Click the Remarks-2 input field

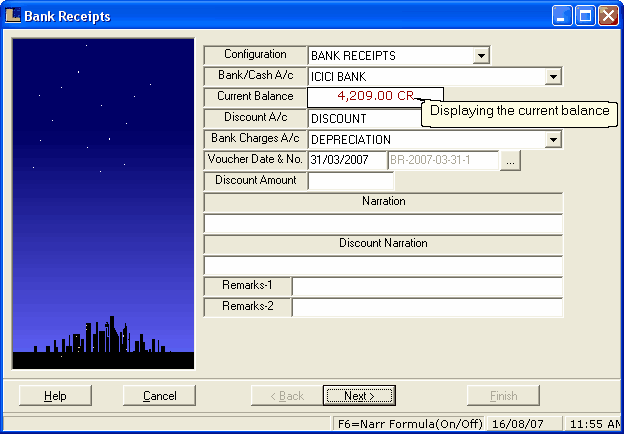[x=427, y=307]
